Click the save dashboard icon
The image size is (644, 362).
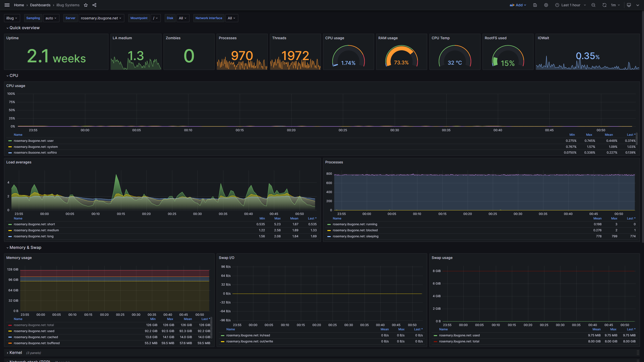[535, 5]
